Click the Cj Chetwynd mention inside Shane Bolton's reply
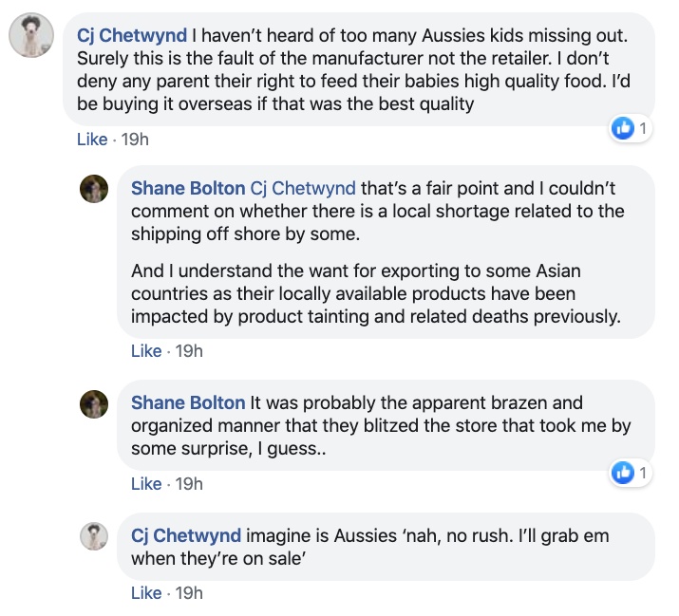The width and height of the screenshot is (679, 616). (303, 188)
